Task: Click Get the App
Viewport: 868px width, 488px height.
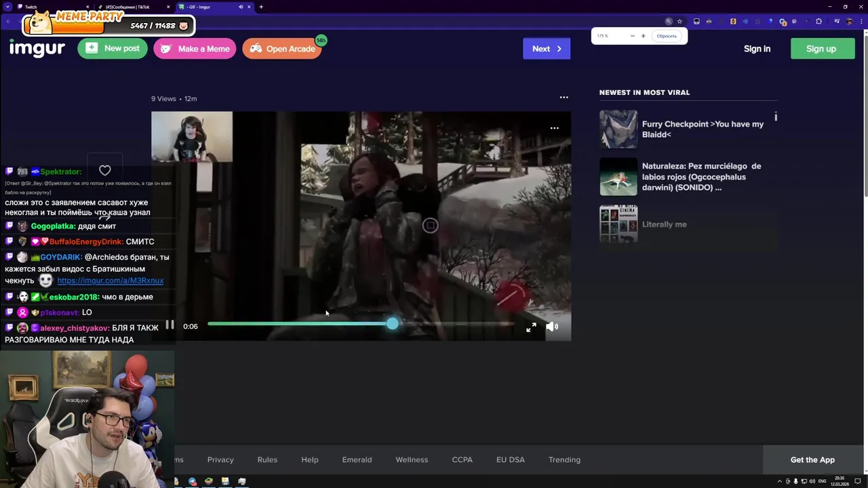Action: tap(812, 460)
